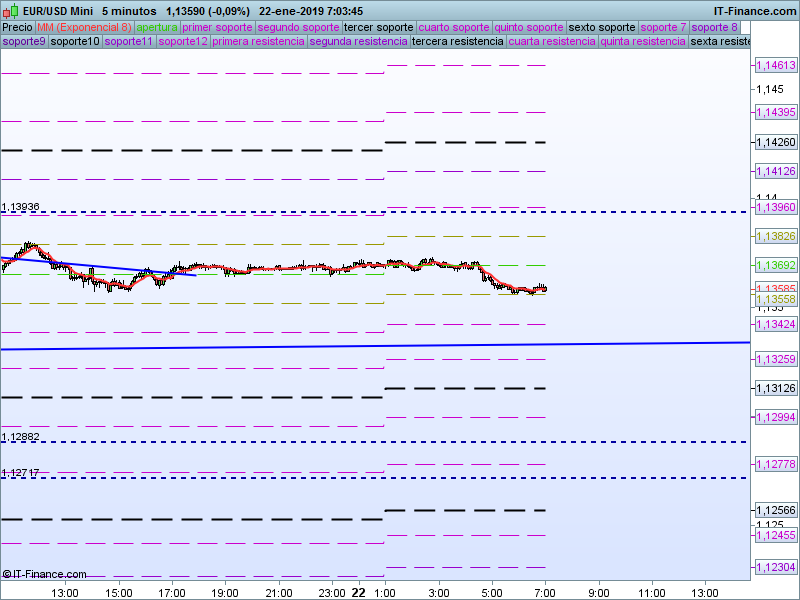Viewport: 800px width, 600px height.
Task: Click the 'quinta resistencia' legend label
Action: point(643,42)
